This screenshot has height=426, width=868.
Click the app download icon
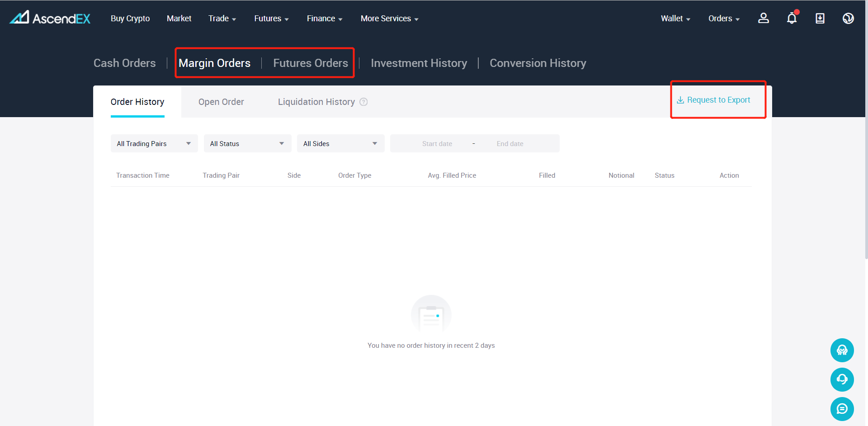coord(820,18)
